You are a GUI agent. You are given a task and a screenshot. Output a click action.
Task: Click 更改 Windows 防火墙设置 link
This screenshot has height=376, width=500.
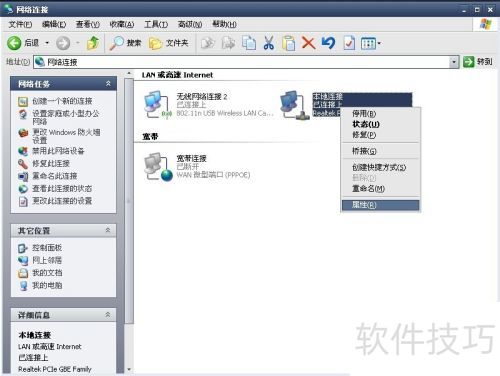66,136
